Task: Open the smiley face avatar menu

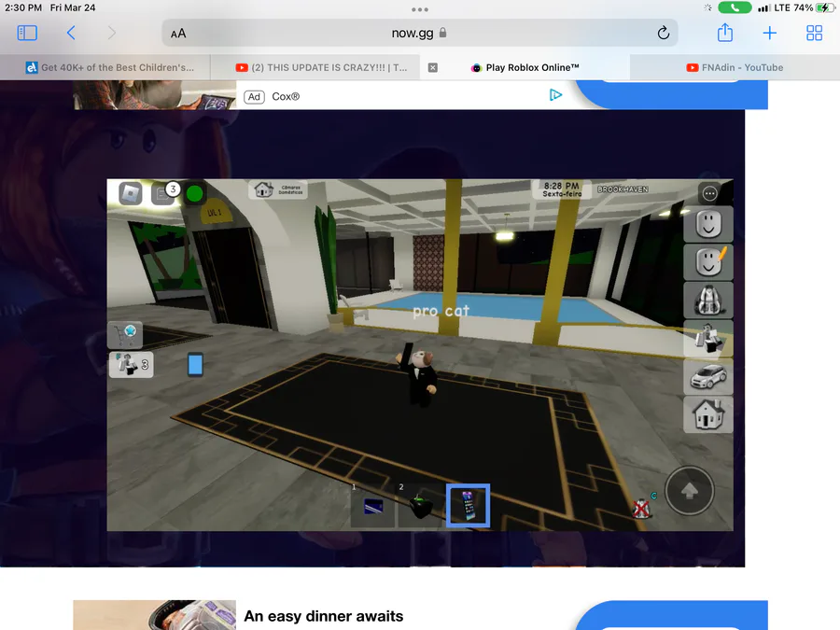Action: pyautogui.click(x=708, y=223)
